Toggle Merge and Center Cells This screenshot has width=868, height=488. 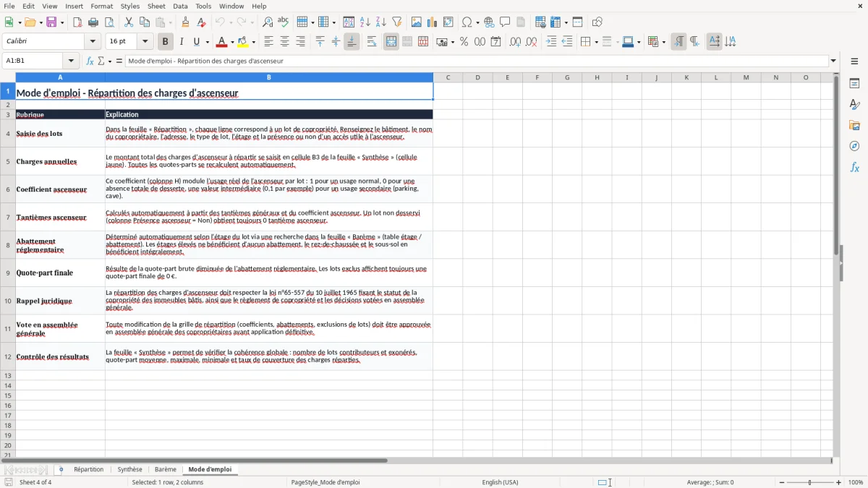pos(391,42)
